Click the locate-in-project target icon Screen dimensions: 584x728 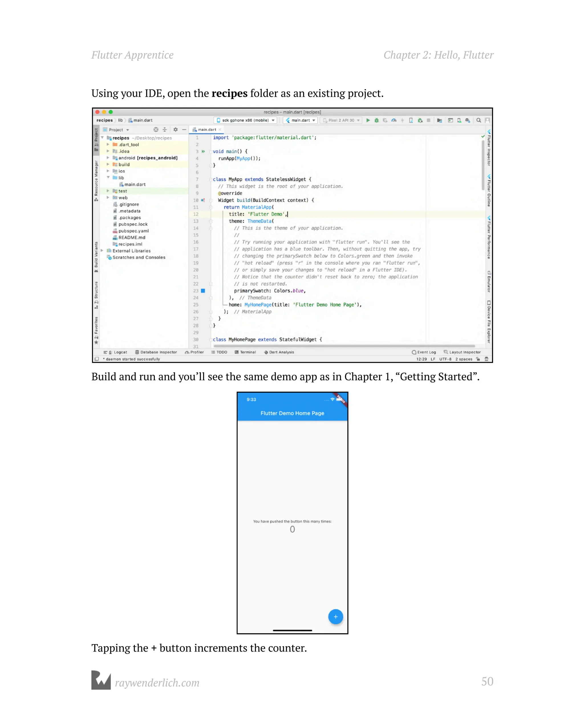click(x=156, y=130)
